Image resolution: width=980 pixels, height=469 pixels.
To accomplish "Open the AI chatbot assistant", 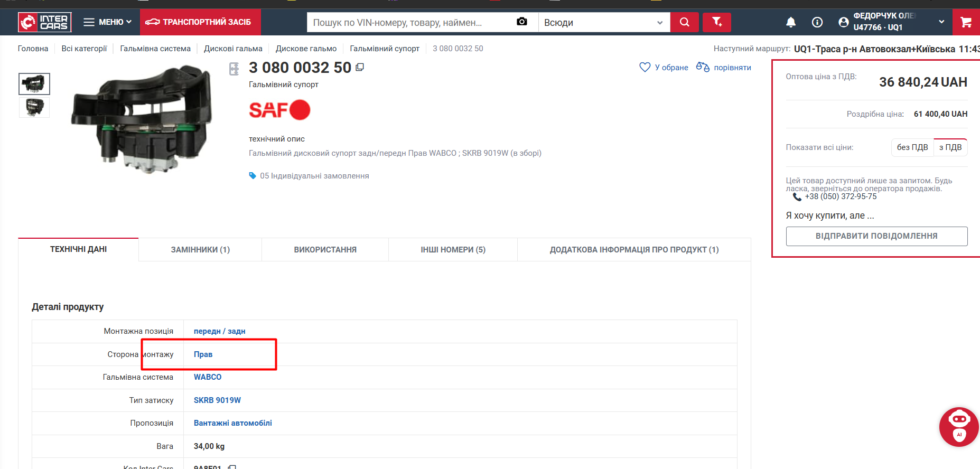I will point(959,427).
